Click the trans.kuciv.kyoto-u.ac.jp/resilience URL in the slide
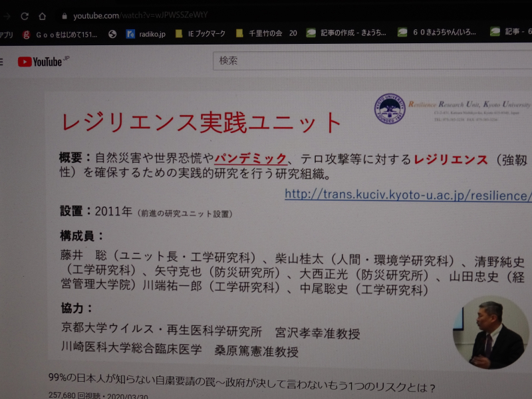The height and width of the screenshot is (399, 532). coord(408,195)
